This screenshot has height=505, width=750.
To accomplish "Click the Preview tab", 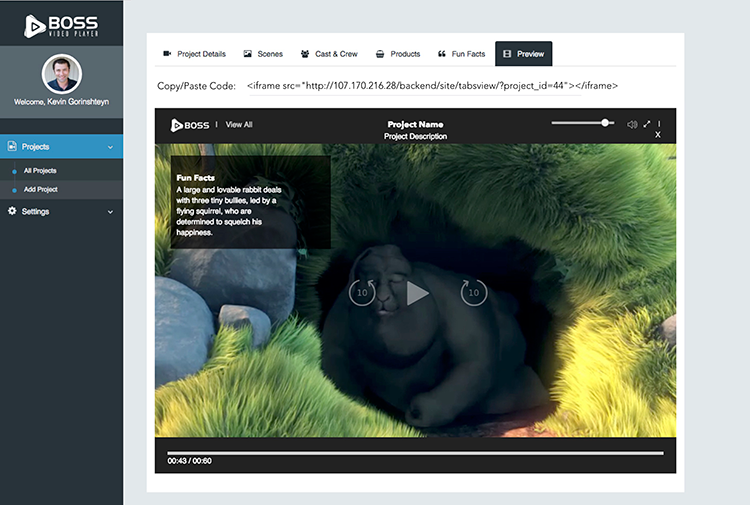I will click(524, 54).
